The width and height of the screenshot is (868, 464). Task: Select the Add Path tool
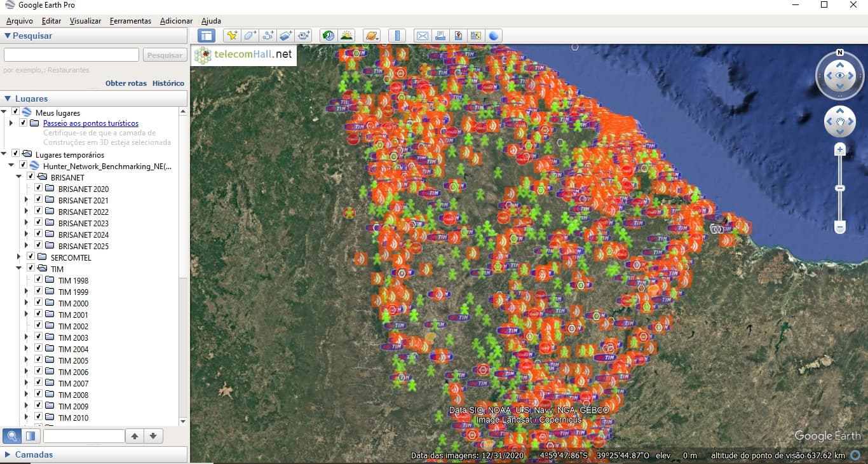(268, 36)
